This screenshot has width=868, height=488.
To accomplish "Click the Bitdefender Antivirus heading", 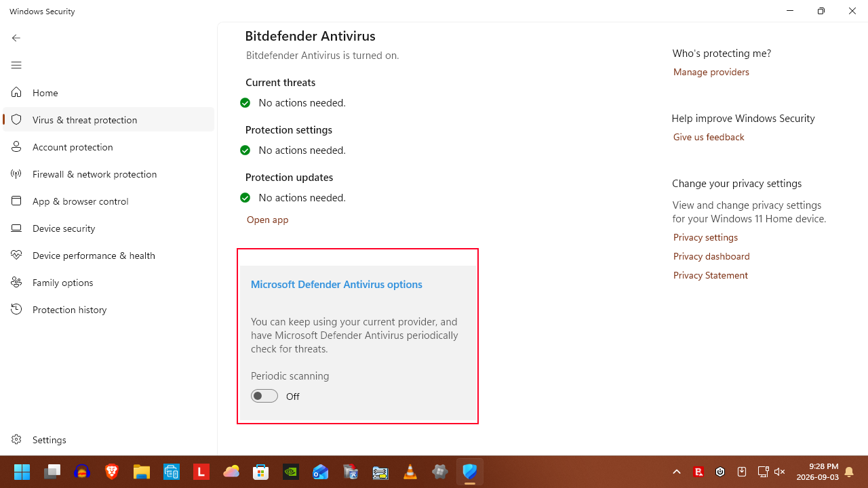I will point(310,36).
